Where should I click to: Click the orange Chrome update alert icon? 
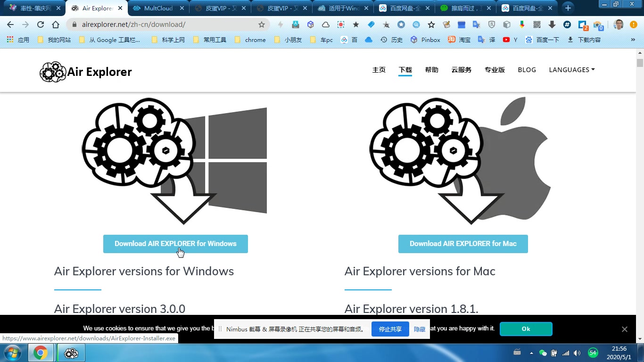[633, 25]
